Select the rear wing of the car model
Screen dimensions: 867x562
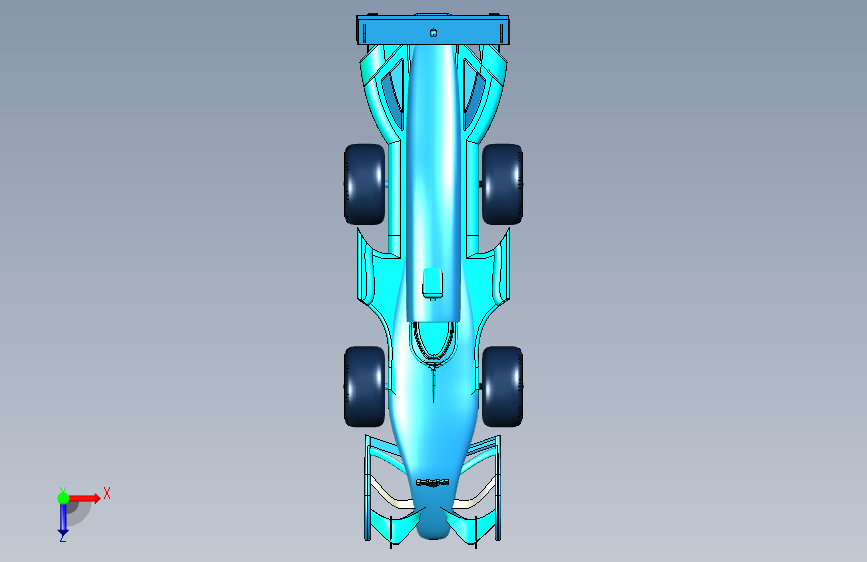pyautogui.click(x=433, y=30)
